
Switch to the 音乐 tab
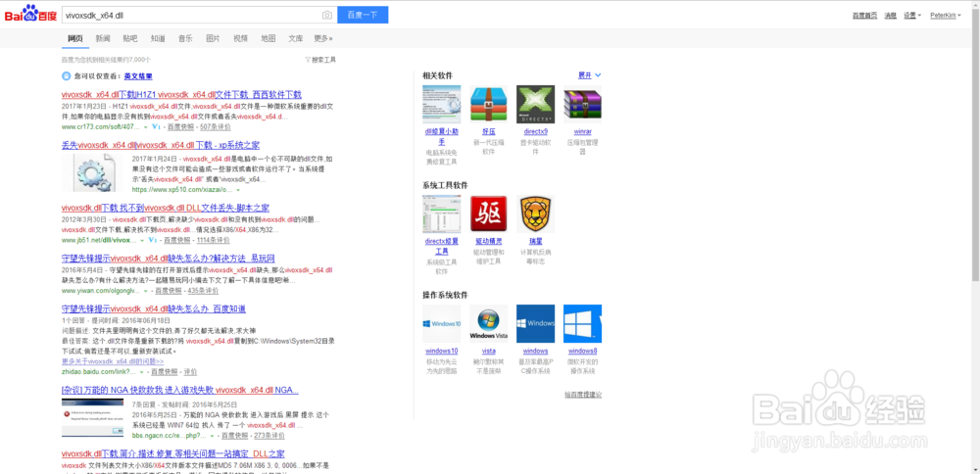(185, 38)
